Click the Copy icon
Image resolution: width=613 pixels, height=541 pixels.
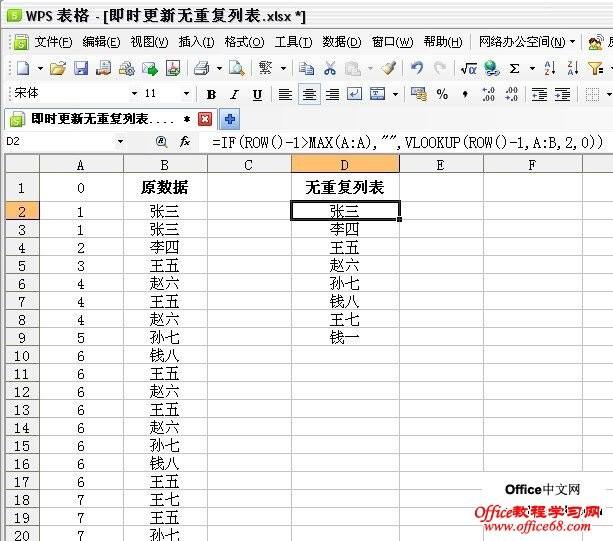306,69
